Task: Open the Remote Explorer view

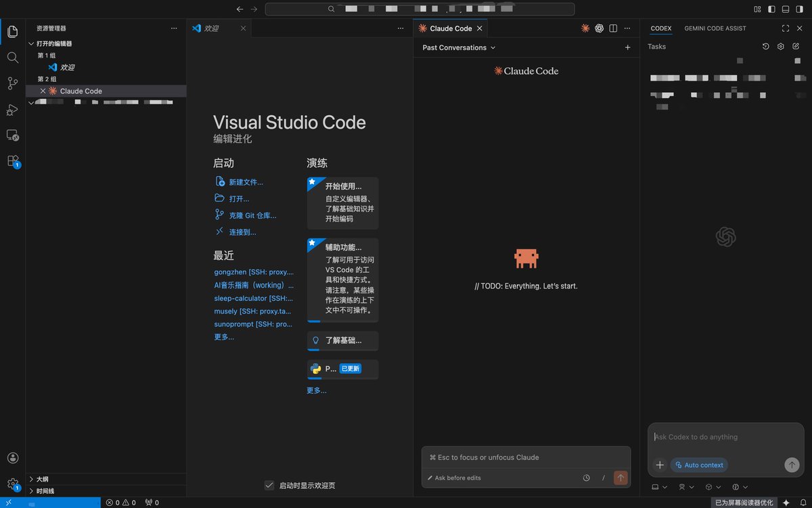Action: tap(12, 135)
